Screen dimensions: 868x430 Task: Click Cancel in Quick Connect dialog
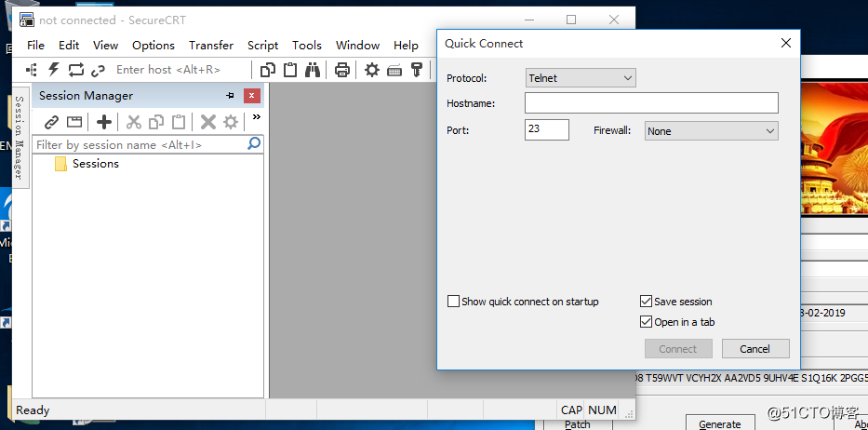[755, 349]
